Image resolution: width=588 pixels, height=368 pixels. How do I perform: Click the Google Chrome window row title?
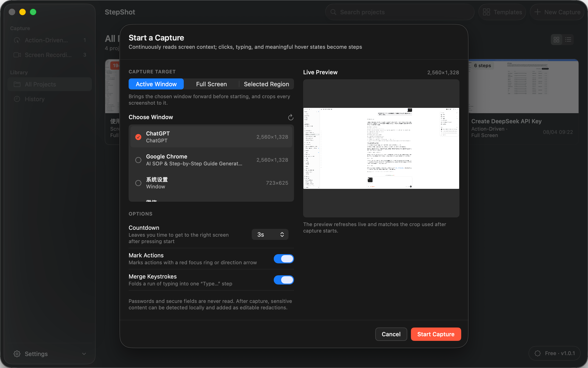tap(167, 156)
